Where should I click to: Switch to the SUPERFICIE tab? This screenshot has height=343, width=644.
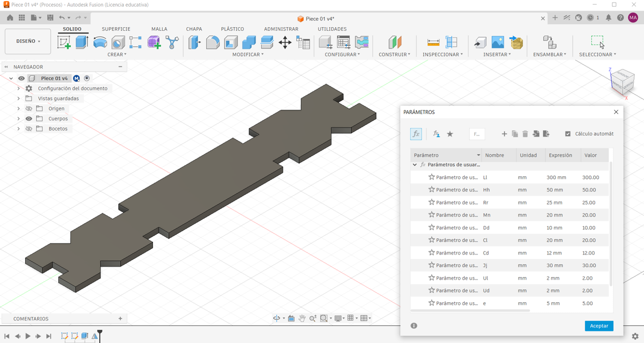(116, 29)
